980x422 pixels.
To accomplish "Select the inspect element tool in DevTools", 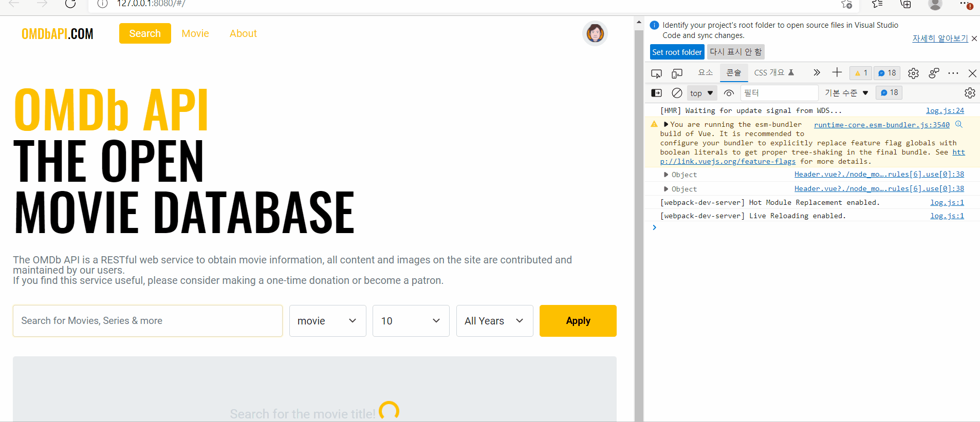I will [656, 73].
